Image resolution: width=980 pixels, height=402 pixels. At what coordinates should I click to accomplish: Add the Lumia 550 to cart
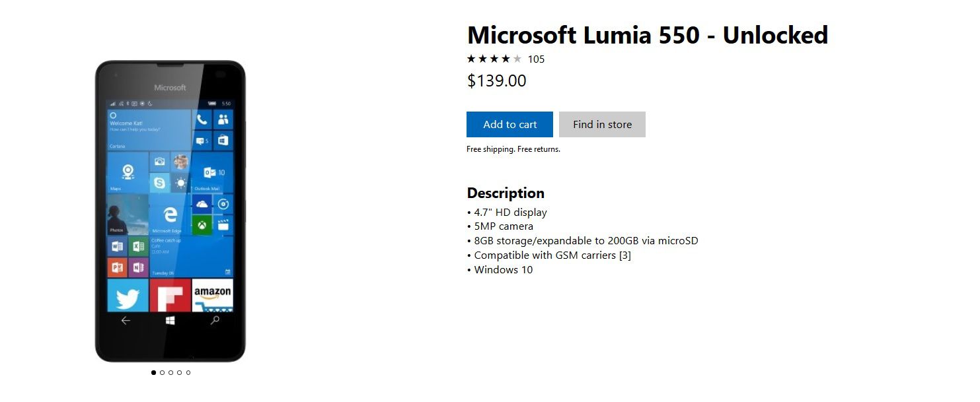[509, 124]
